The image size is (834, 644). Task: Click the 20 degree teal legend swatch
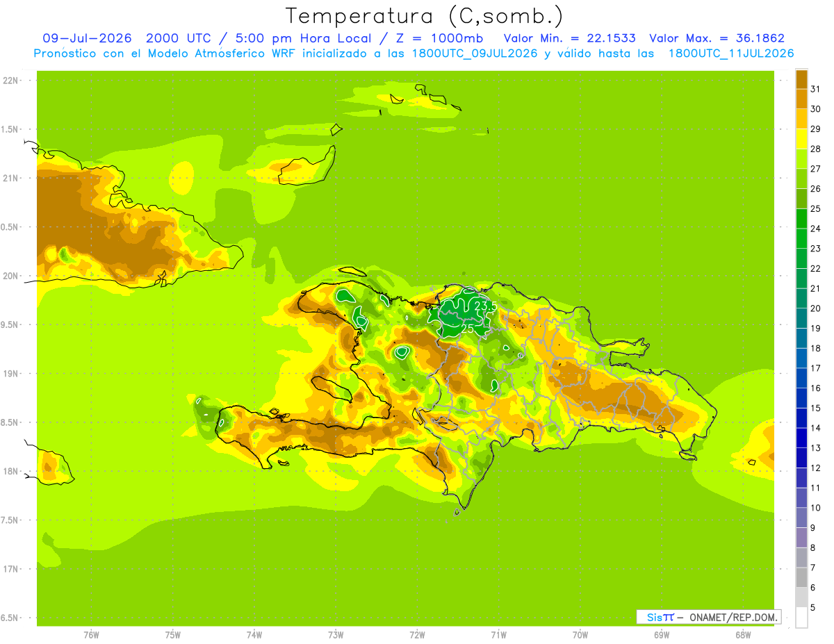(x=801, y=299)
